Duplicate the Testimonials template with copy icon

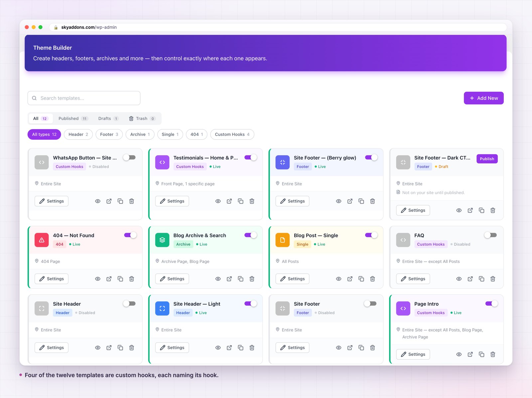pos(241,201)
